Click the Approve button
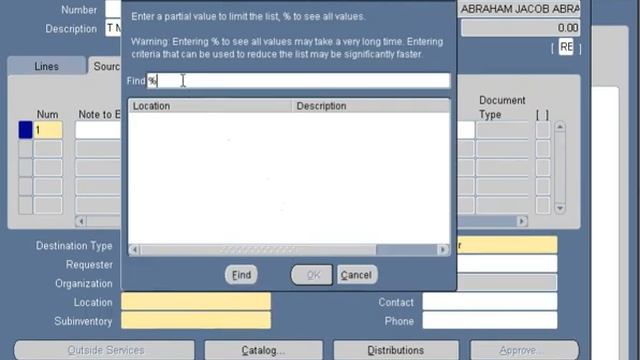This screenshot has width=640, height=360. (524, 350)
